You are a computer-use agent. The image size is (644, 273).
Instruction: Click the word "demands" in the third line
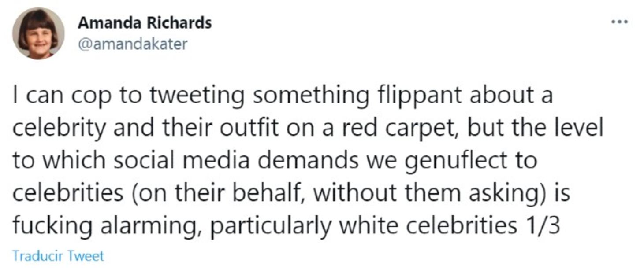[x=309, y=161]
